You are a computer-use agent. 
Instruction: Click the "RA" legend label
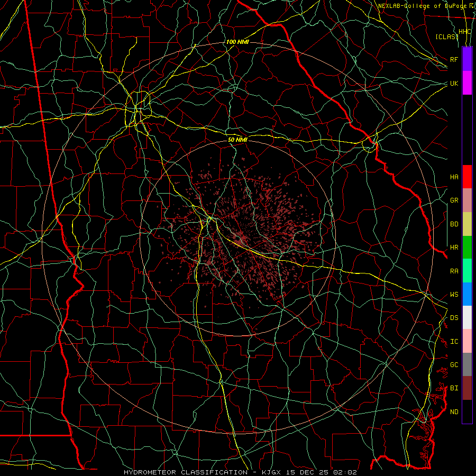coord(454,271)
